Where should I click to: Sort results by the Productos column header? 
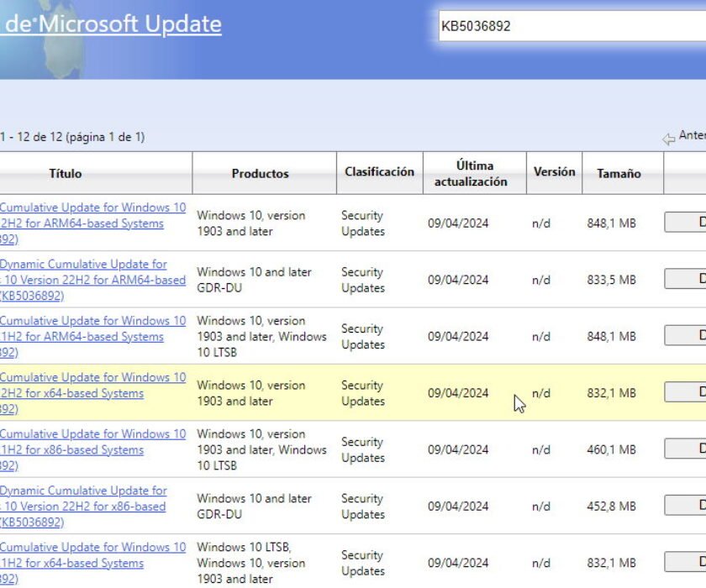261,174
